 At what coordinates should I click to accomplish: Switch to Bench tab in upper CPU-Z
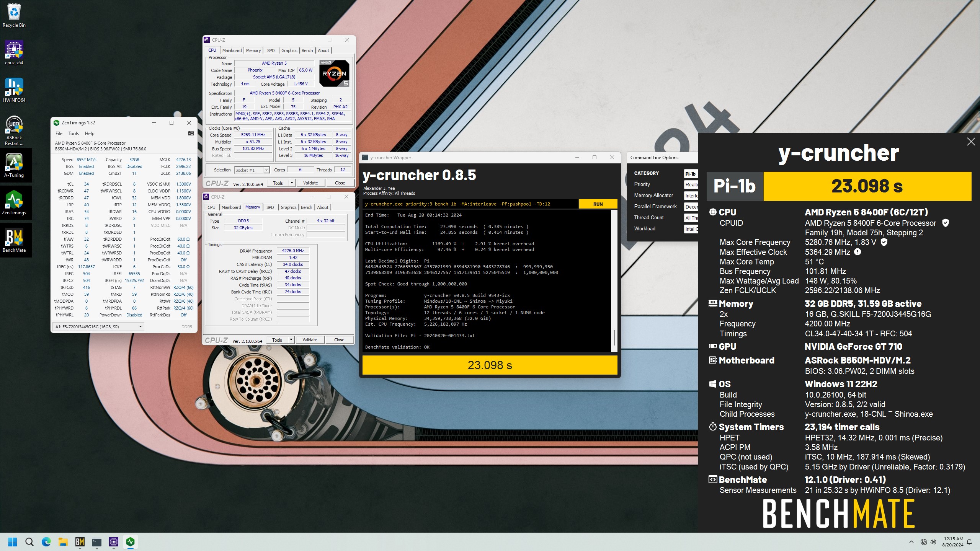coord(307,51)
